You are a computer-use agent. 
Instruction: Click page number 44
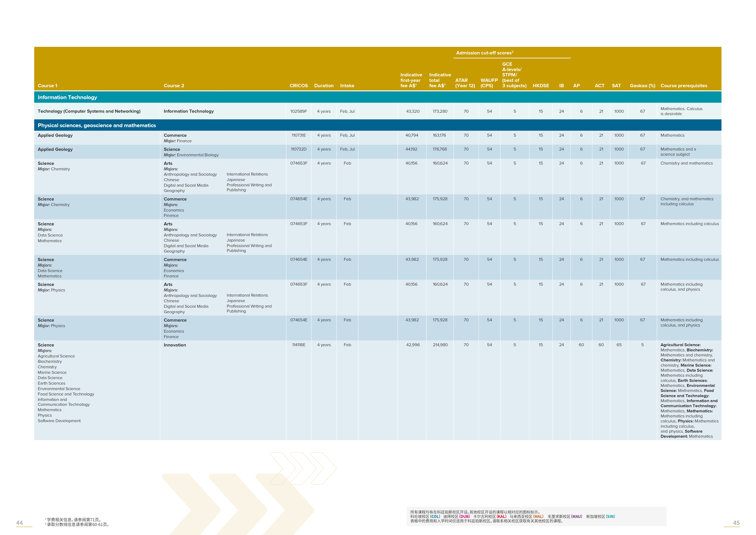(19, 523)
